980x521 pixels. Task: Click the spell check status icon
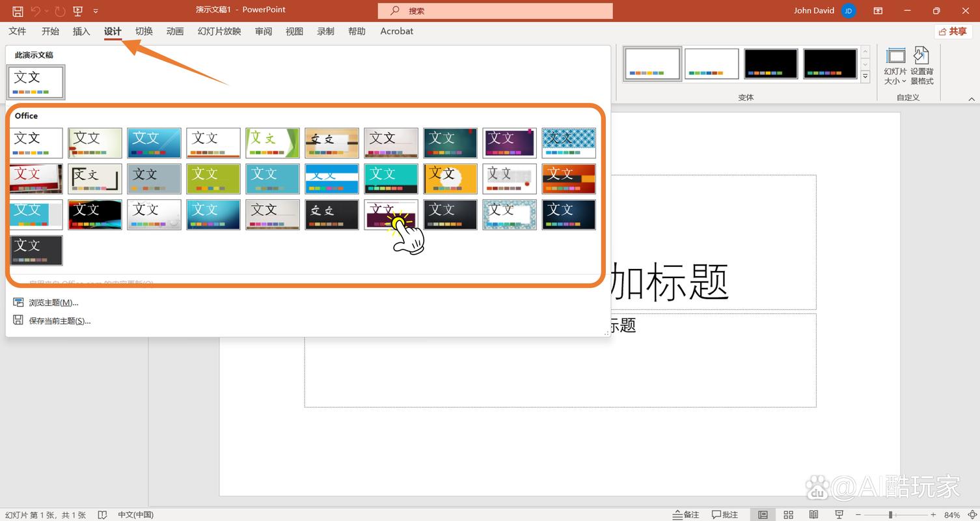[102, 514]
